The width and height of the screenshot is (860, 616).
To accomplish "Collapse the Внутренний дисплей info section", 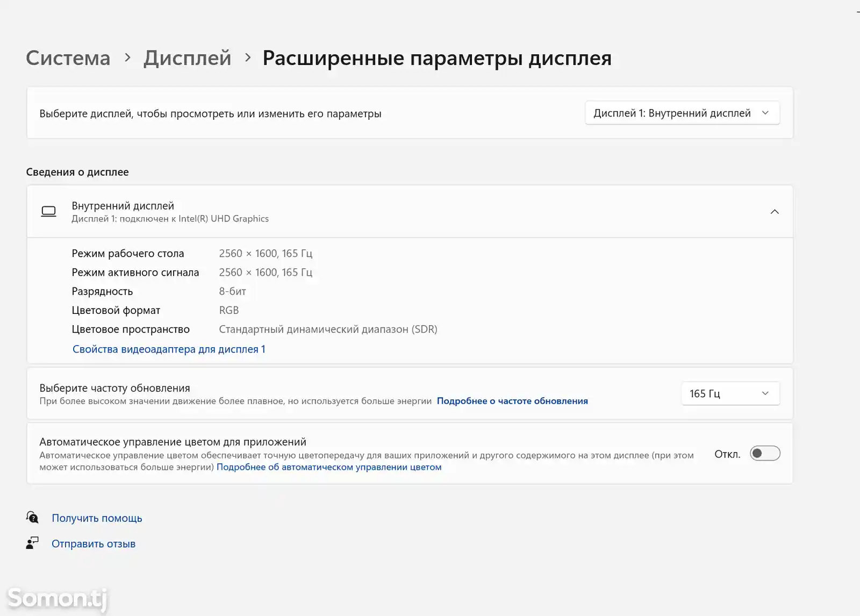I will pos(775,212).
